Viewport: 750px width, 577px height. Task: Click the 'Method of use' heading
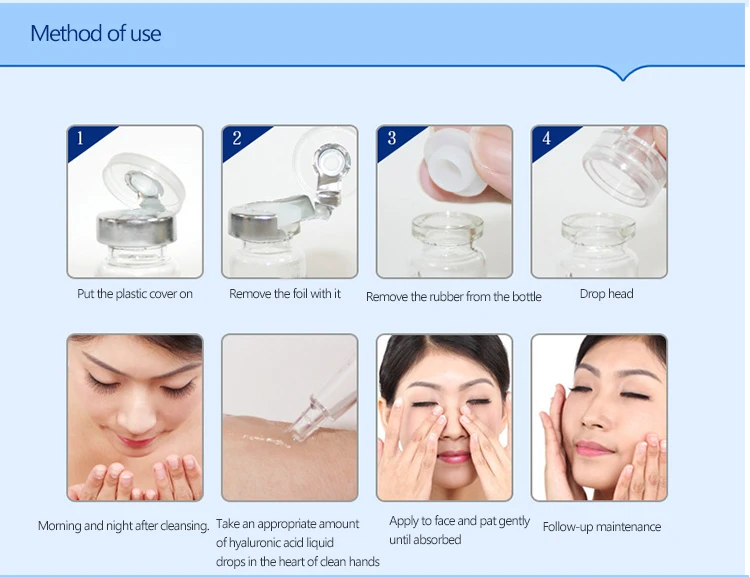[x=96, y=33]
